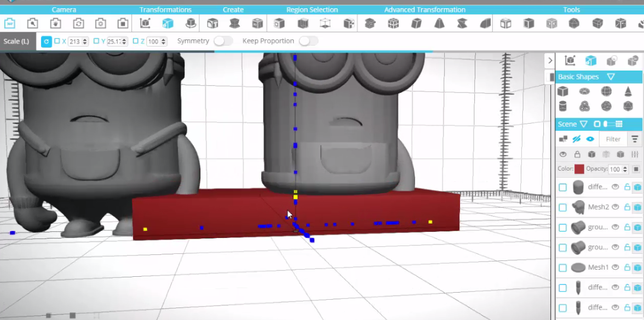Open the hat-shaped shape generator icon
The width and height of the screenshot is (644, 320).
click(x=234, y=24)
